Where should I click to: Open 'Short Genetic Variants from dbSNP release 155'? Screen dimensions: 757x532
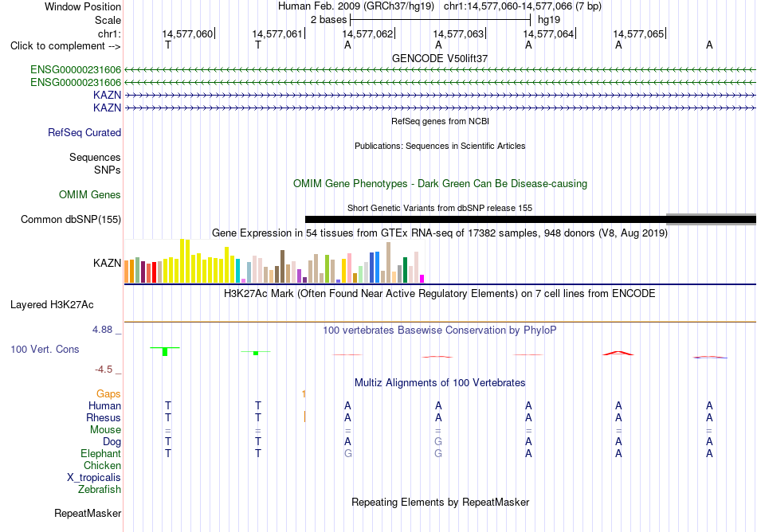coord(440,208)
